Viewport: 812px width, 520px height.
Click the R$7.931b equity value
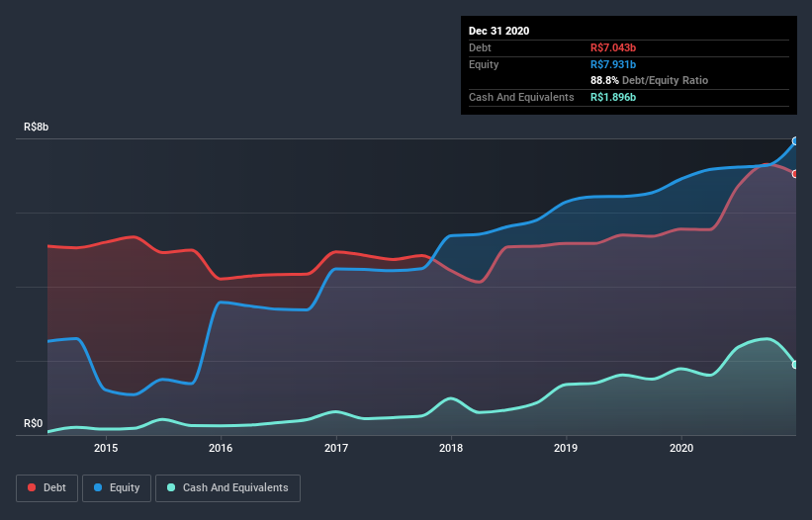pyautogui.click(x=613, y=64)
